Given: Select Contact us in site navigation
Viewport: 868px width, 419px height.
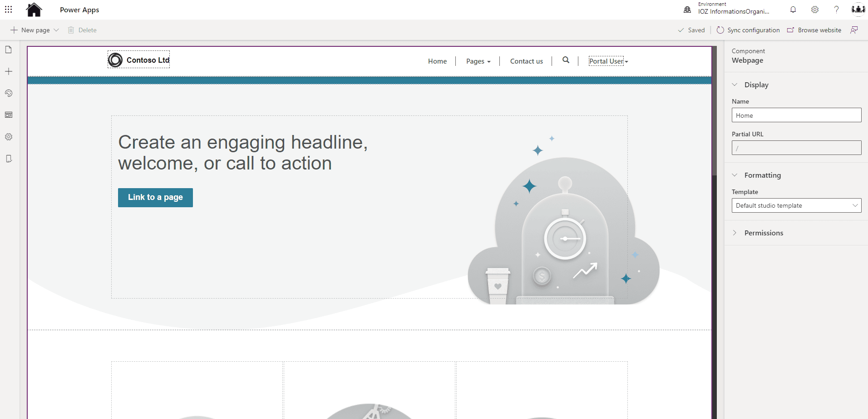Looking at the screenshot, I should click(x=526, y=61).
